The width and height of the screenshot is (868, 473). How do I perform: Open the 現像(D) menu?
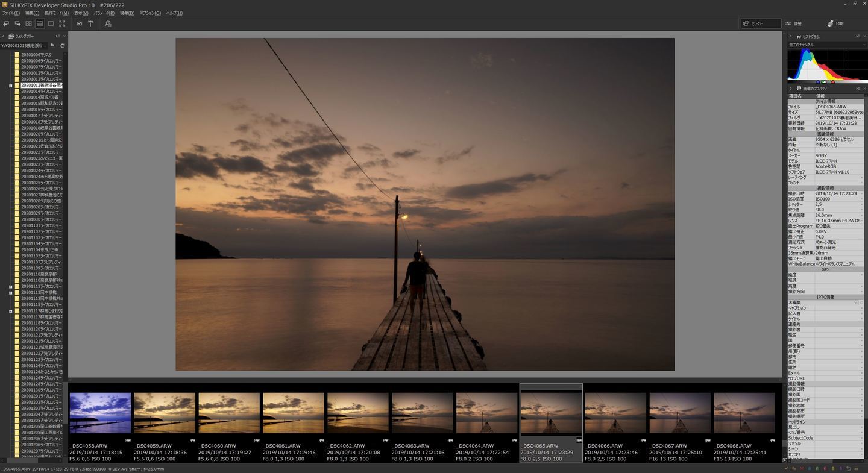pyautogui.click(x=127, y=13)
